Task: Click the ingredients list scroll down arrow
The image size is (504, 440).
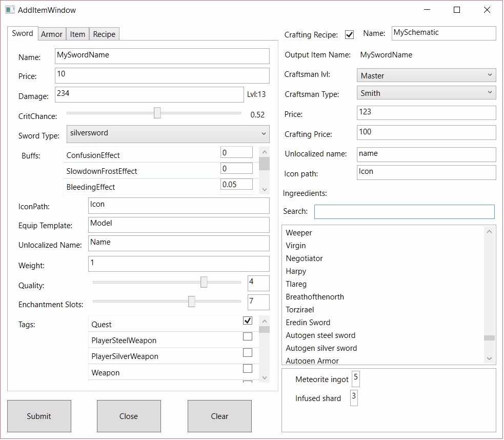Action: 489,358
